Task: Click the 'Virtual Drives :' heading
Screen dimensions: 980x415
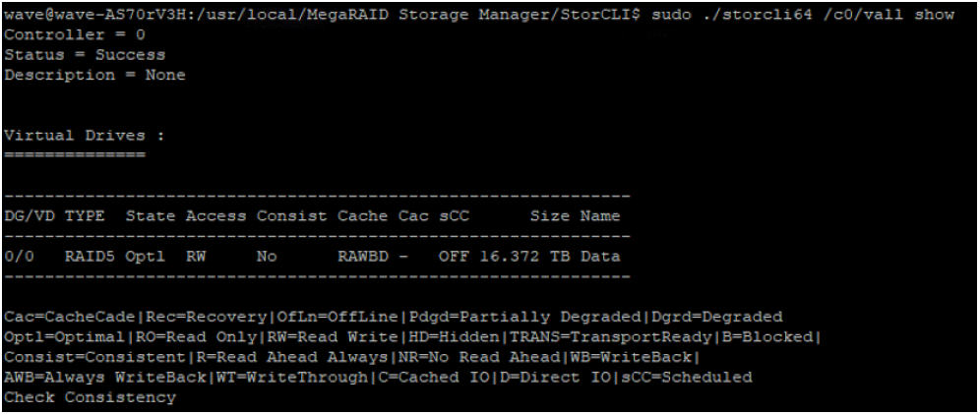Action: coord(85,136)
